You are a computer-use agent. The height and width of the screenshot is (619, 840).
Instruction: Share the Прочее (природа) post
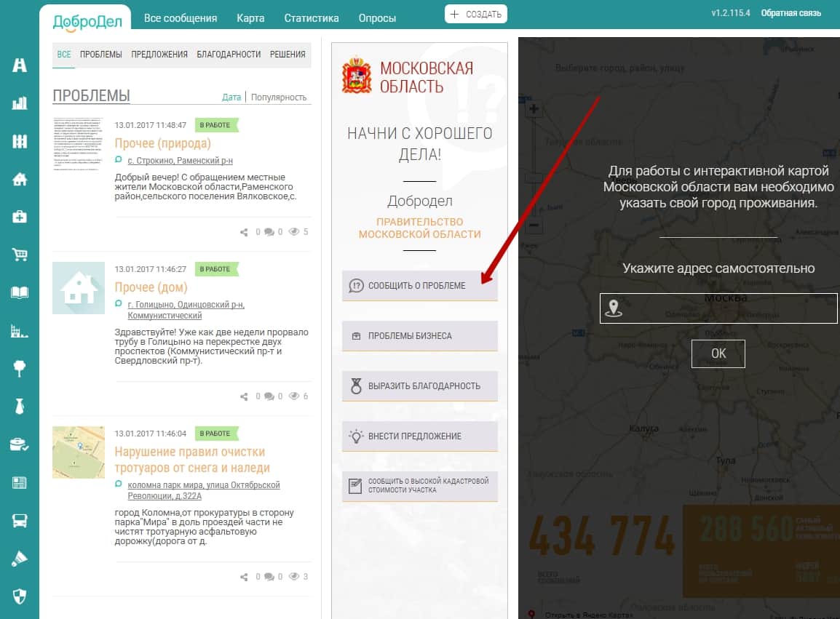click(x=245, y=232)
